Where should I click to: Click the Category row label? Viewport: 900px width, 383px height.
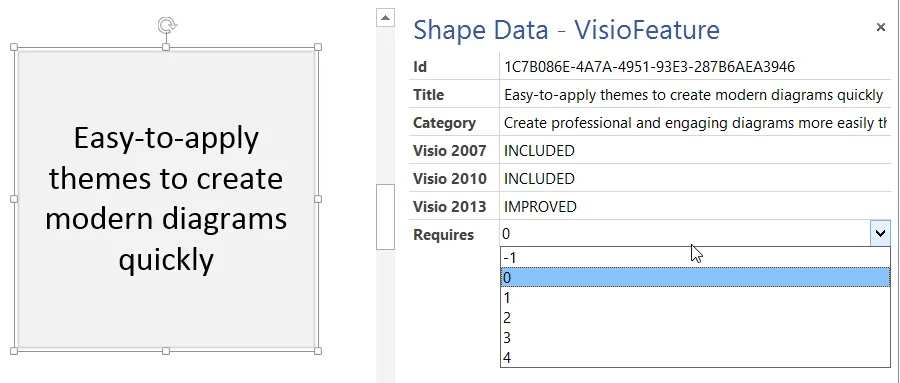click(x=444, y=123)
